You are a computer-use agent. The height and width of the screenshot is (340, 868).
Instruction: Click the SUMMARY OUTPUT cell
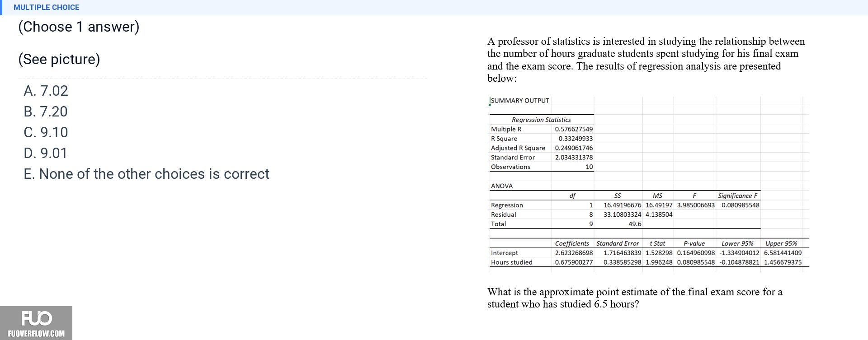click(520, 101)
